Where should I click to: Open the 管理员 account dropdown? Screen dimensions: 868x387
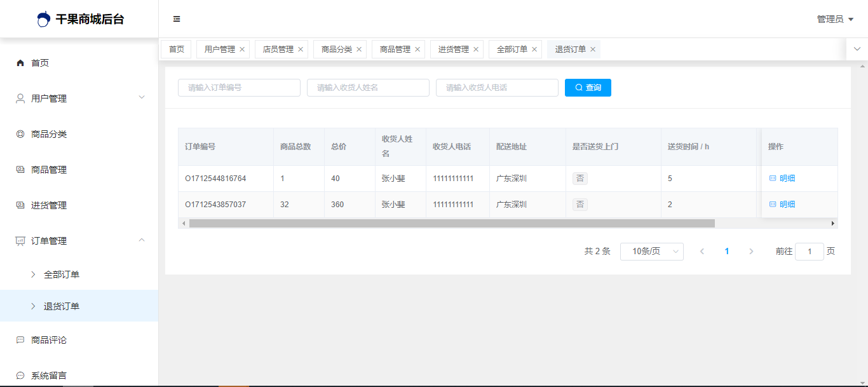(835, 20)
